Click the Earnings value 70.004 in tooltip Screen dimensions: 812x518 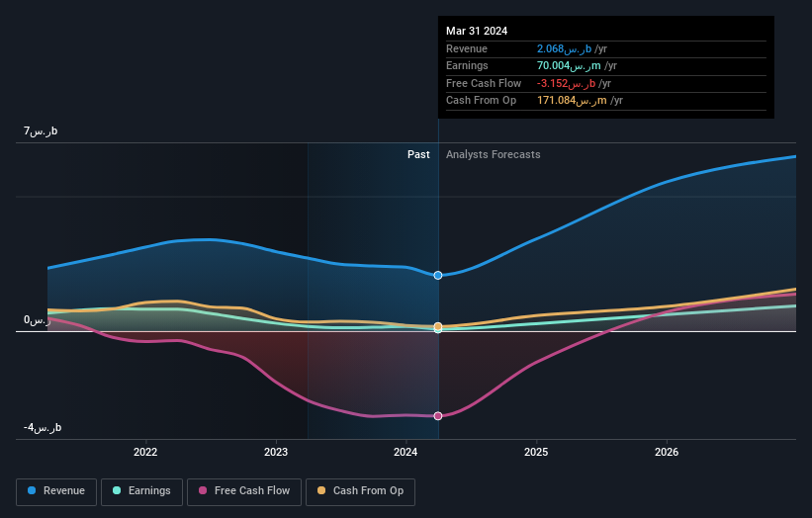tap(569, 65)
